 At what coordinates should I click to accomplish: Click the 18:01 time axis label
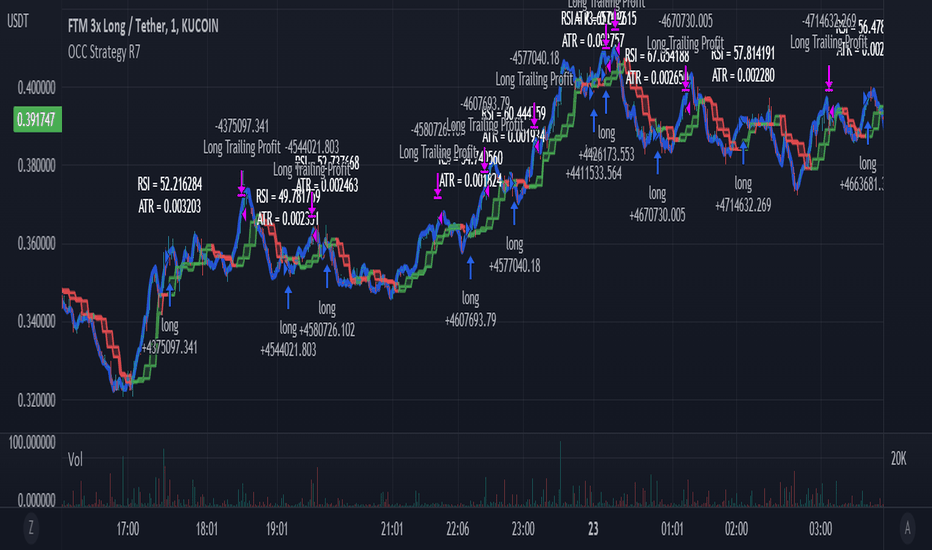pyautogui.click(x=206, y=529)
